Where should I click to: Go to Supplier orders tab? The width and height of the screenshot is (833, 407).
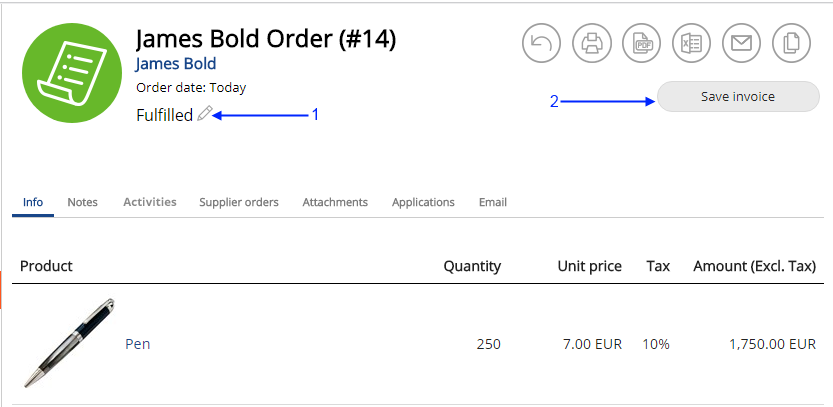pos(239,202)
